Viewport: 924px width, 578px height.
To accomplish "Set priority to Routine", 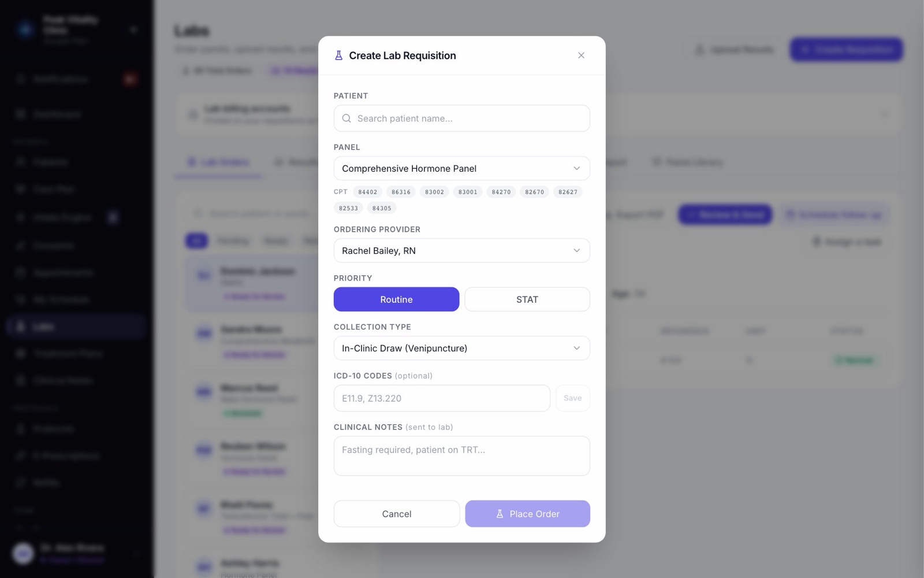I will [x=396, y=299].
